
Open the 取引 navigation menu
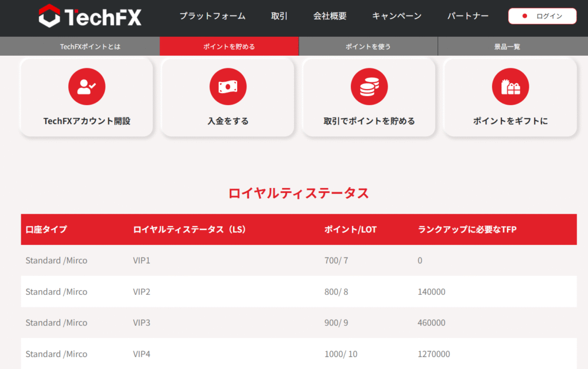coord(279,16)
